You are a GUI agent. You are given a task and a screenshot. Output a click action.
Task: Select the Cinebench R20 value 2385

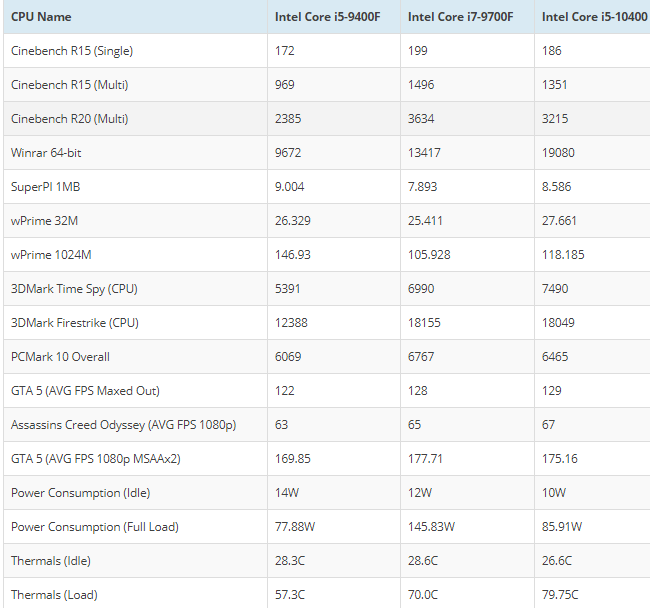click(288, 119)
